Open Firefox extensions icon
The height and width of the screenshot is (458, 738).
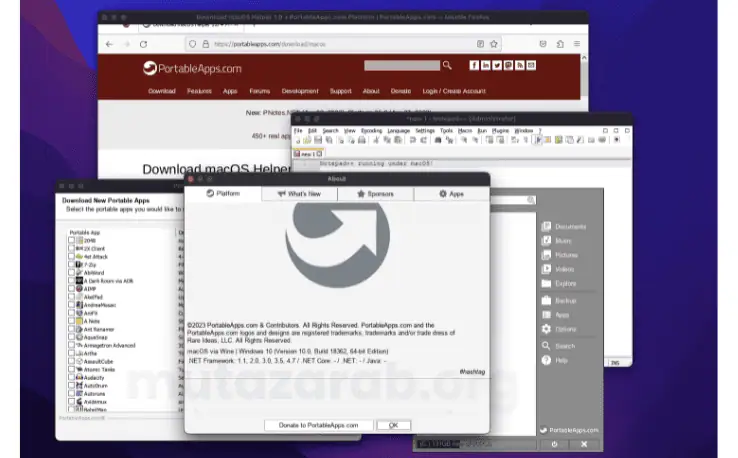(560, 44)
